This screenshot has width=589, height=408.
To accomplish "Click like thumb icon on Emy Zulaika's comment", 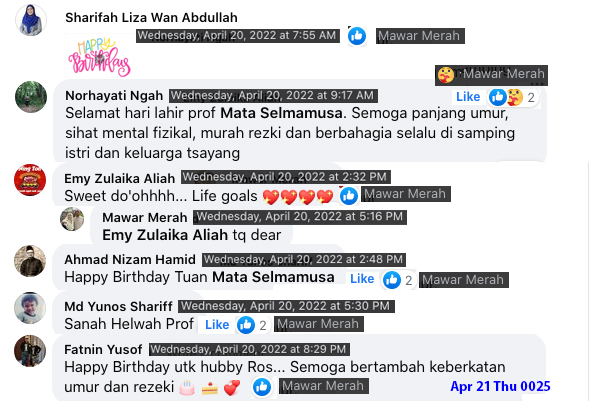I will pyautogui.click(x=349, y=196).
